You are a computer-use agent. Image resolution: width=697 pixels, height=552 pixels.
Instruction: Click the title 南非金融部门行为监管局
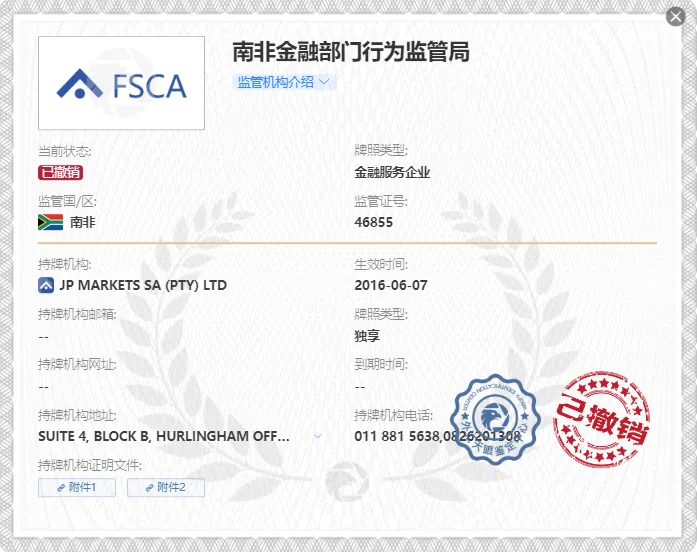[x=351, y=52]
